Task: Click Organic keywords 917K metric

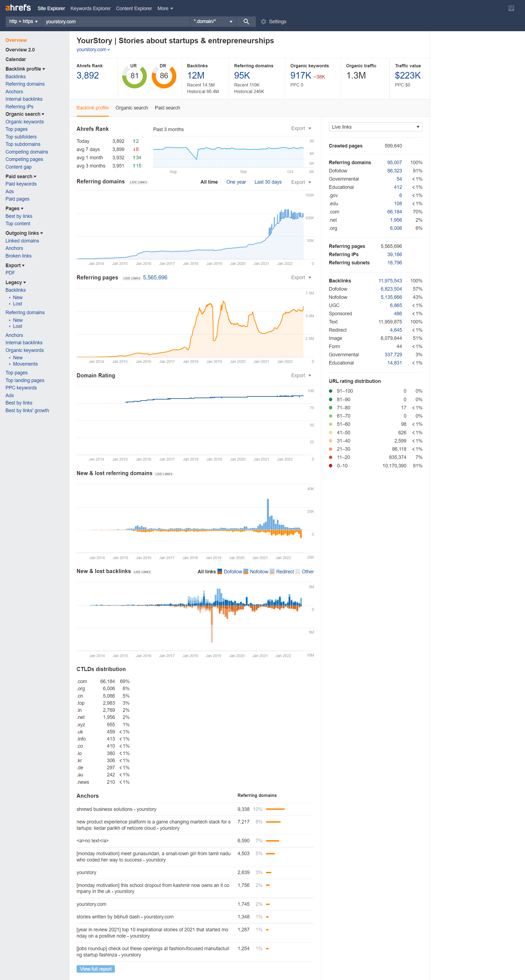Action: click(x=301, y=75)
